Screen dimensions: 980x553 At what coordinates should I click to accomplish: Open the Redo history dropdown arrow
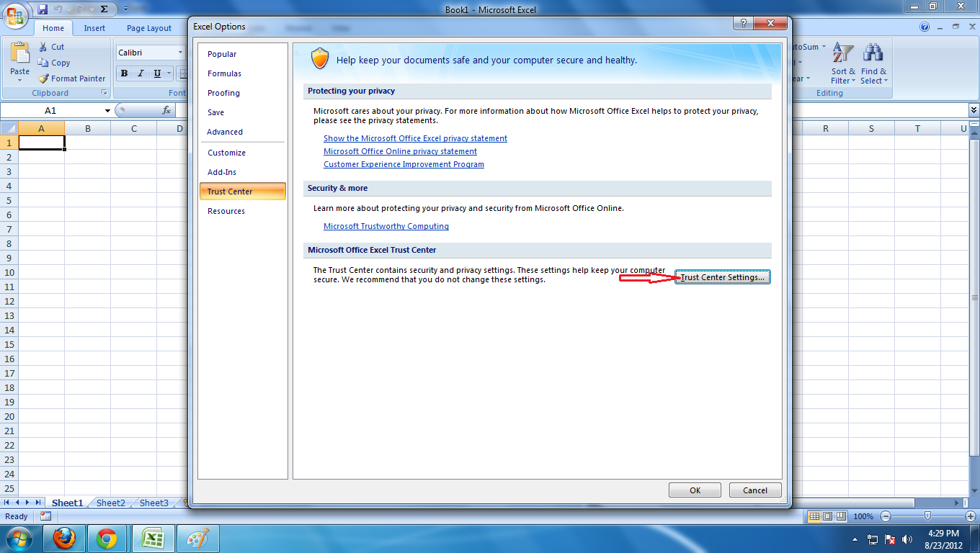(91, 9)
